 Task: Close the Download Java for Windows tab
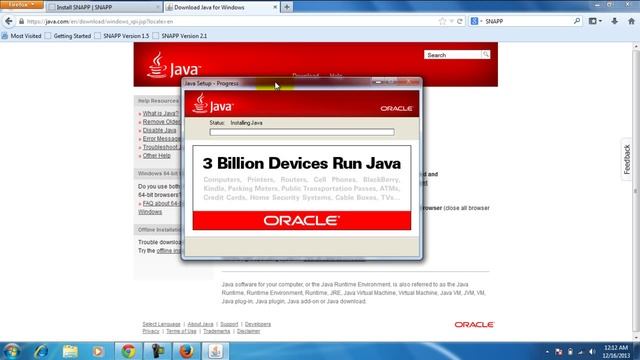pyautogui.click(x=275, y=7)
